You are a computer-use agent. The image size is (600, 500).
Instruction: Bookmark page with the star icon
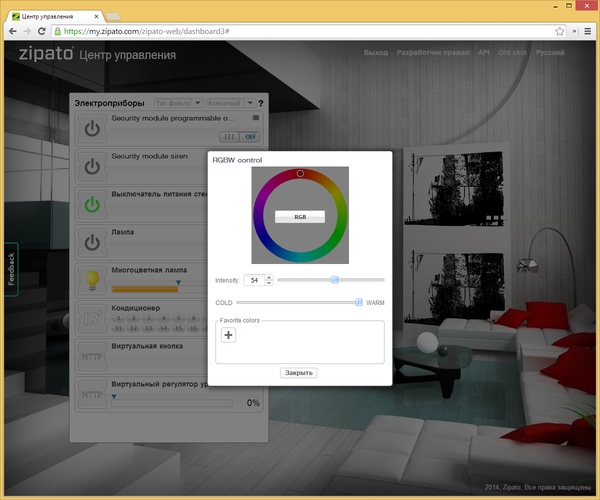(559, 31)
